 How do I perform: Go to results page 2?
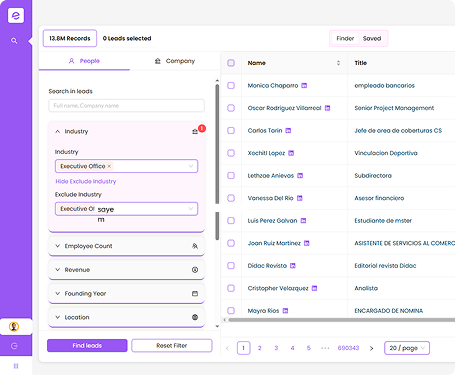260,348
